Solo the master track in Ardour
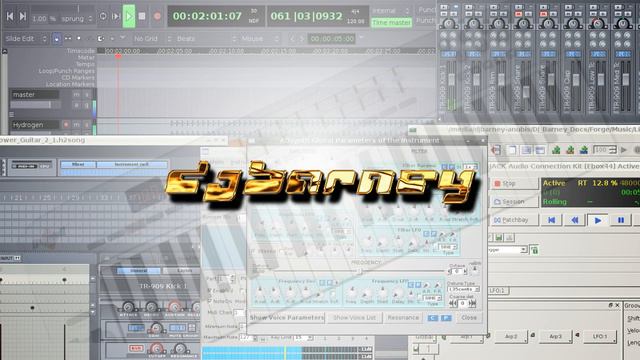Viewport: 640px width, 360px height. click(87, 95)
